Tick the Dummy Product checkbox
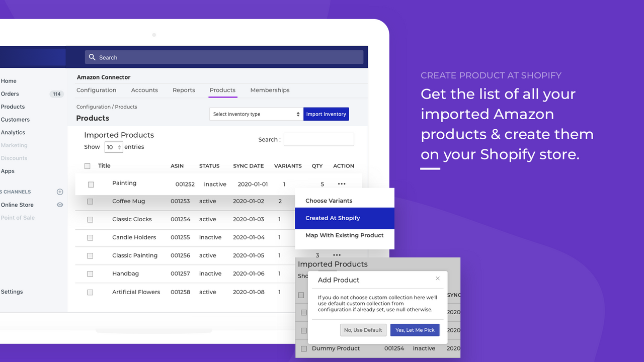The width and height of the screenshot is (644, 362). coord(303,348)
